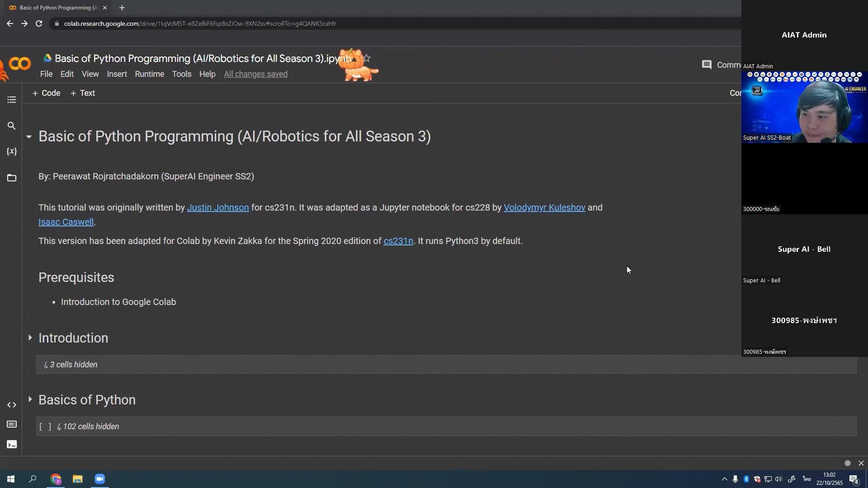Open the Zoom app from the taskbar

click(99, 479)
